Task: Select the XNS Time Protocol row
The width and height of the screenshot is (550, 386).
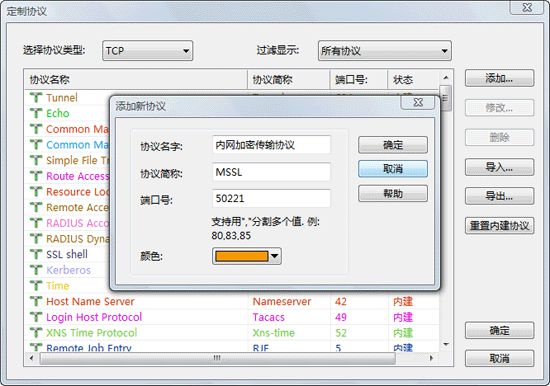Action: 232,333
